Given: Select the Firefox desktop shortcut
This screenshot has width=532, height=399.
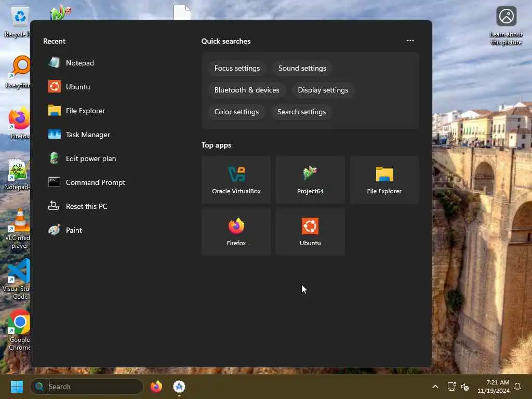Looking at the screenshot, I should [19, 123].
